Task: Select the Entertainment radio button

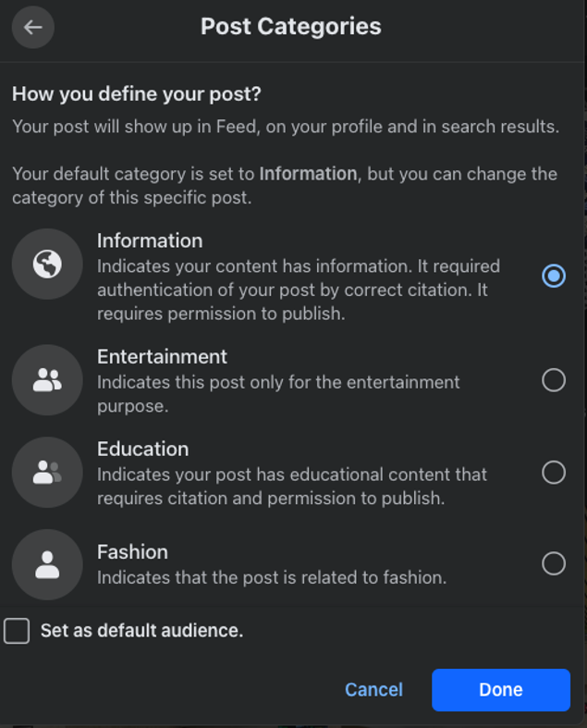Action: [553, 380]
